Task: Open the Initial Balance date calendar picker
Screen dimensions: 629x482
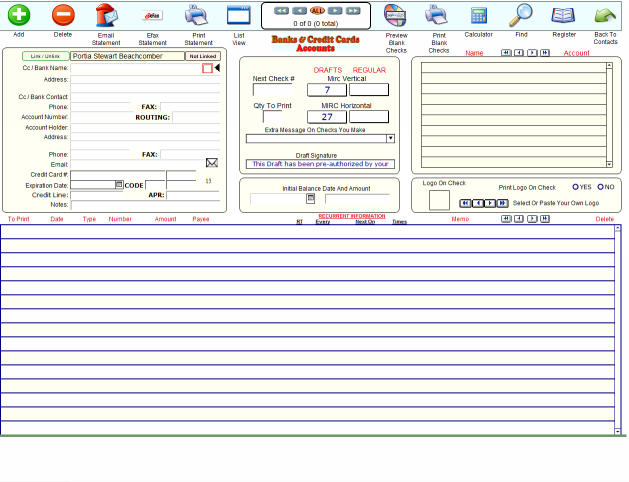Action: click(x=310, y=198)
